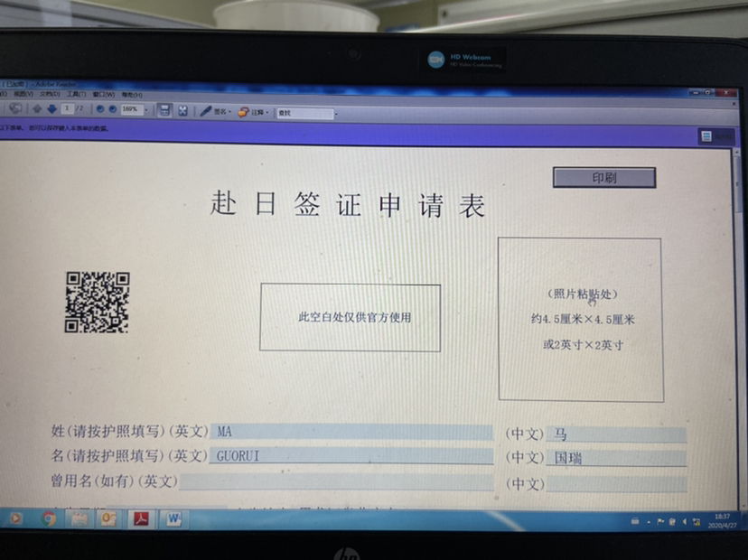Open the Adobe Reader taskbar icon
Viewport: 748px width, 560px height.
[141, 518]
